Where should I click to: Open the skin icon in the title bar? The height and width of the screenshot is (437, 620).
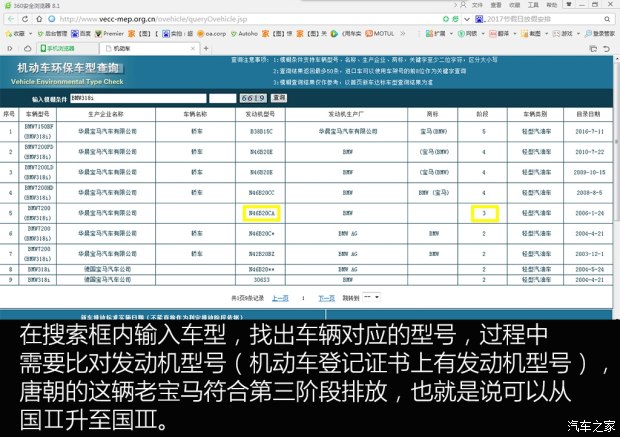pos(569,5)
